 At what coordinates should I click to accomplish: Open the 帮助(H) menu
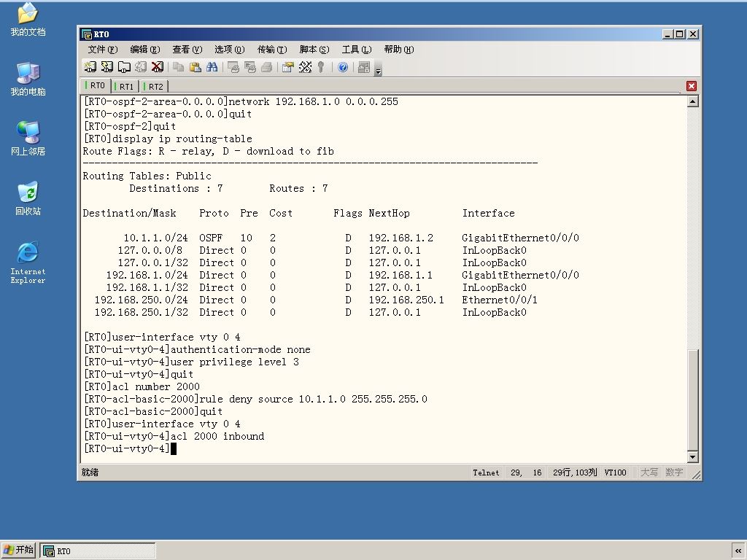pyautogui.click(x=399, y=50)
